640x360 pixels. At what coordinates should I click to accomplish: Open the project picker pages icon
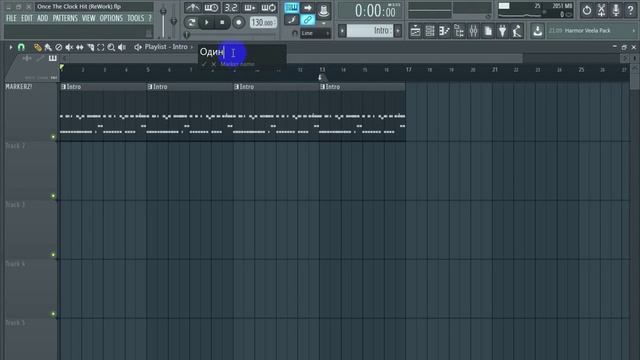coord(488,31)
